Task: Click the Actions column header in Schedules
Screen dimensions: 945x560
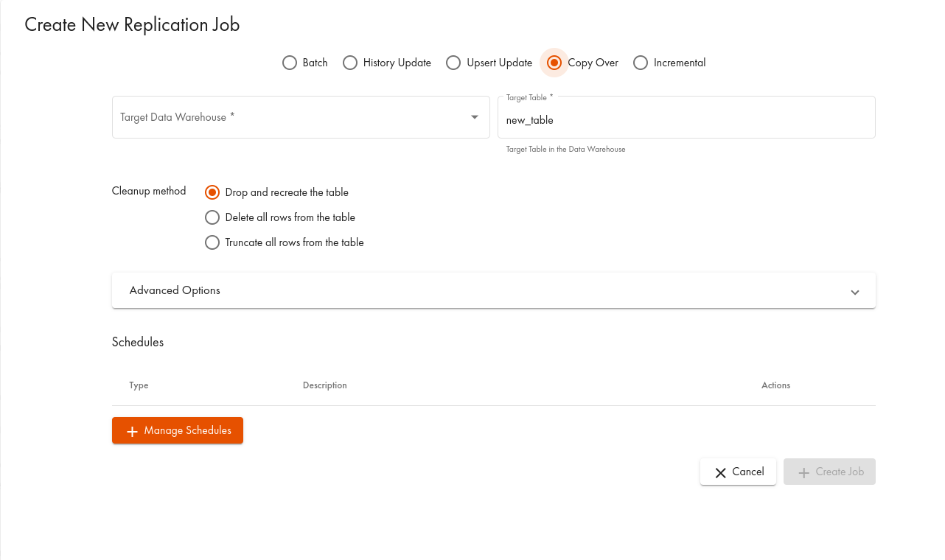Action: (x=775, y=385)
